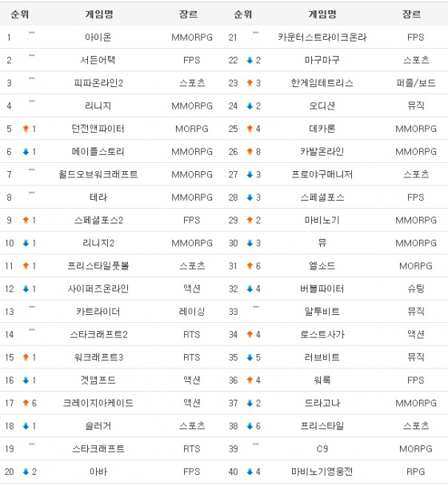Select 마비노기영웅전 at rank 40
This screenshot has width=448, height=486.
(322, 472)
